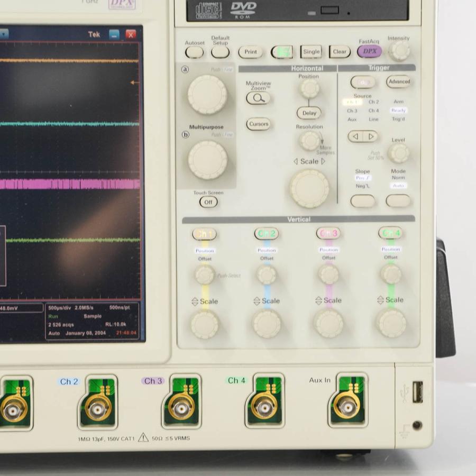Click the magenta waveform trace on screen
Viewport: 476px width, 476px height.
pos(69,184)
